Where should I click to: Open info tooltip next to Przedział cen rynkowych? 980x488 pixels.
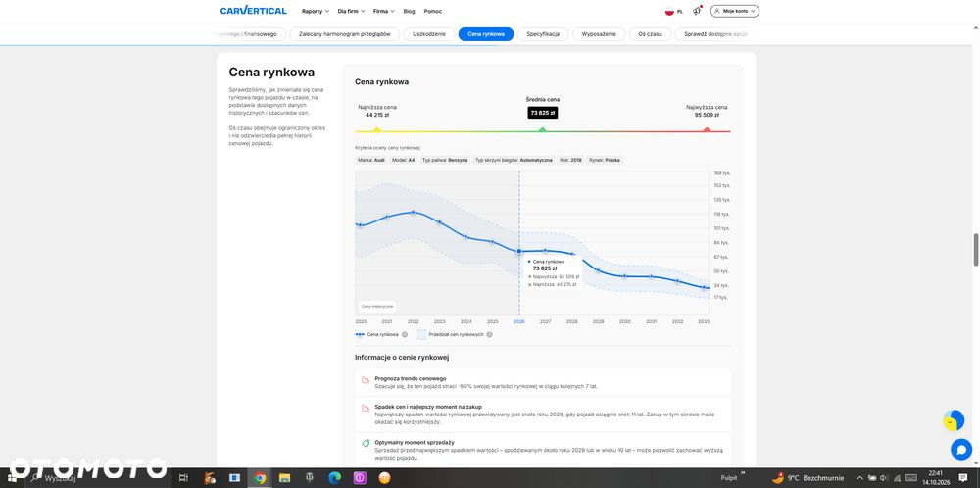489,334
